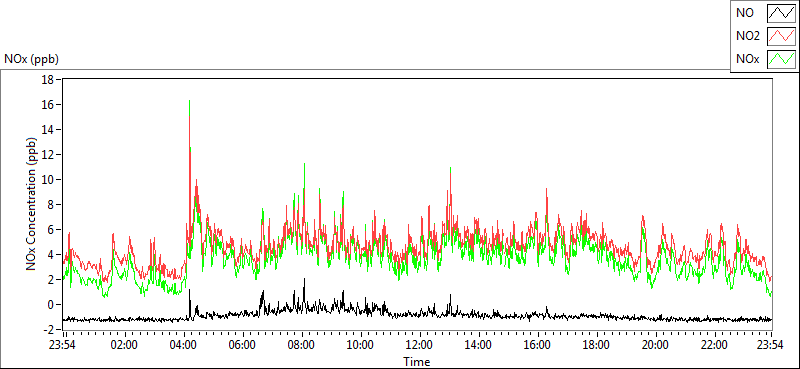Click the NO2 red plot legend icon
This screenshot has height=369, width=800.
(x=782, y=36)
